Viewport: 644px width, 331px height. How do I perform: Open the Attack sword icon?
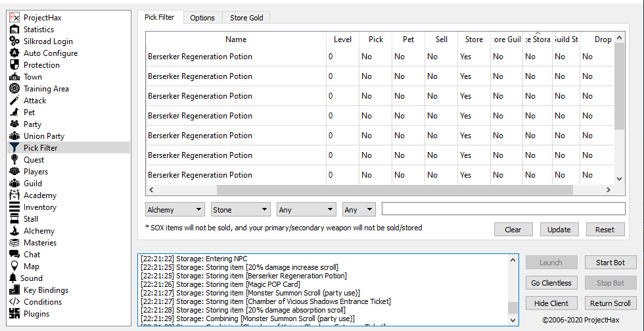pos(14,101)
